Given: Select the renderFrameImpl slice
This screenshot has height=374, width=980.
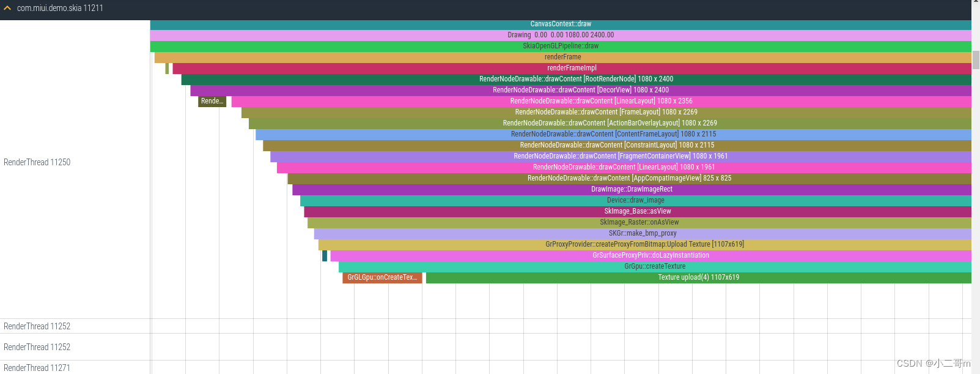Looking at the screenshot, I should [x=571, y=68].
